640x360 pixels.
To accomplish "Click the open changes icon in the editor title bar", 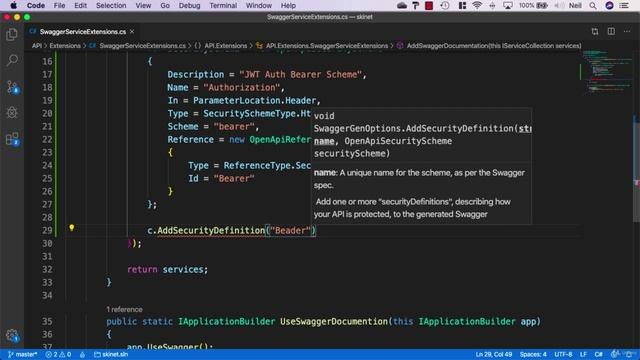I will point(595,31).
